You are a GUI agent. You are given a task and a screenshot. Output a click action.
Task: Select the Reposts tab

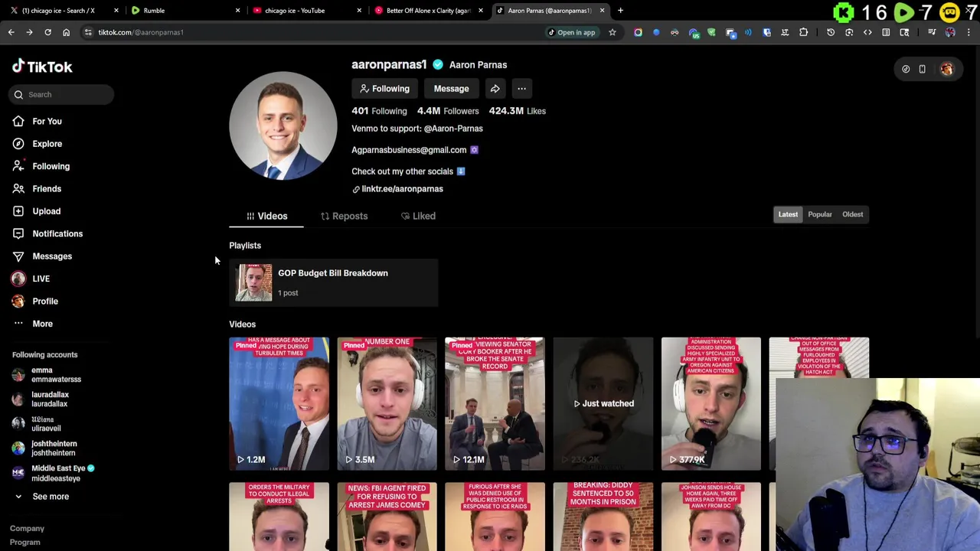click(x=345, y=216)
